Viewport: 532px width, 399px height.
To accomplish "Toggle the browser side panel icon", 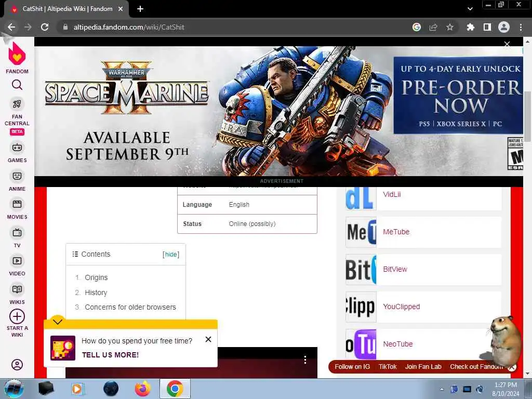I will tap(487, 27).
